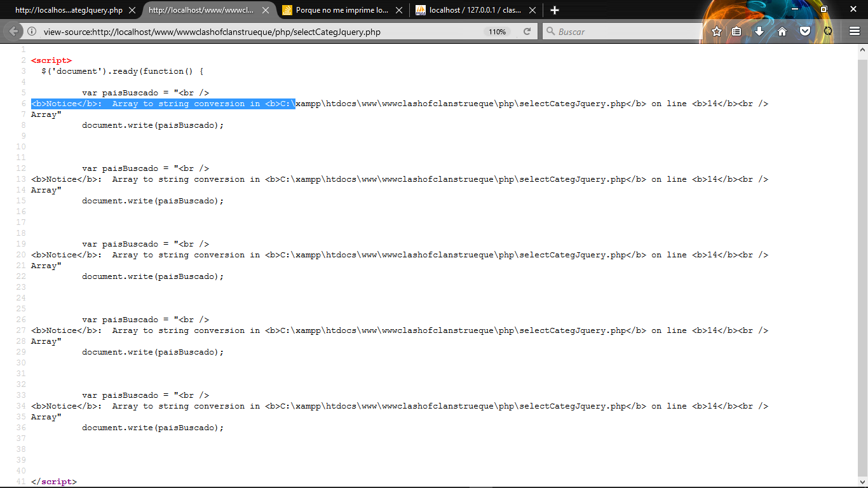
Task: Click document.write(paisBuscado); on line 22
Action: (x=153, y=276)
